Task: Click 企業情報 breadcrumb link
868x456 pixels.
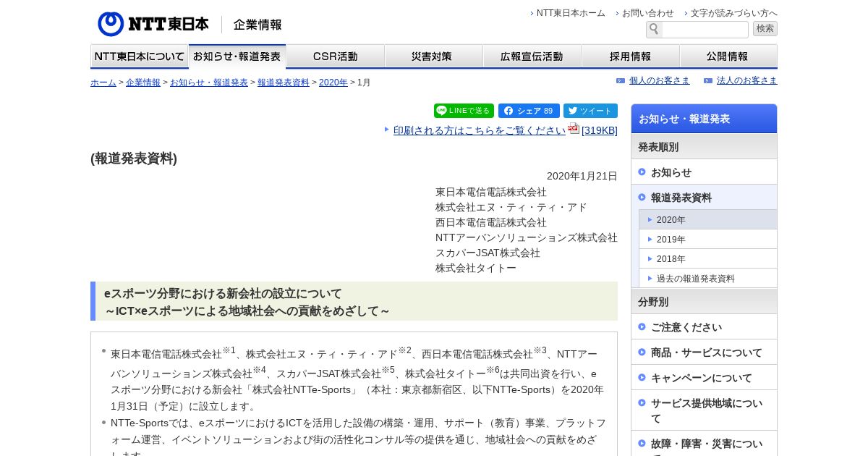Action: [x=143, y=83]
